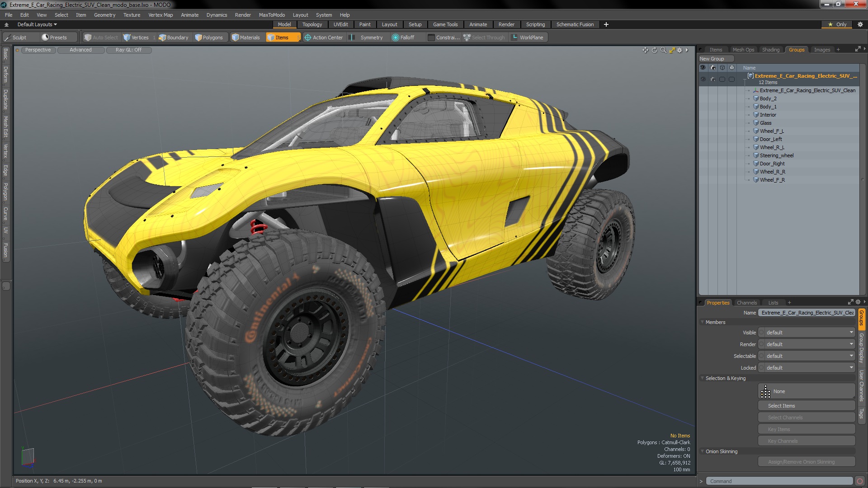The width and height of the screenshot is (868, 488).
Task: Open the Geometry menu
Action: coord(104,15)
